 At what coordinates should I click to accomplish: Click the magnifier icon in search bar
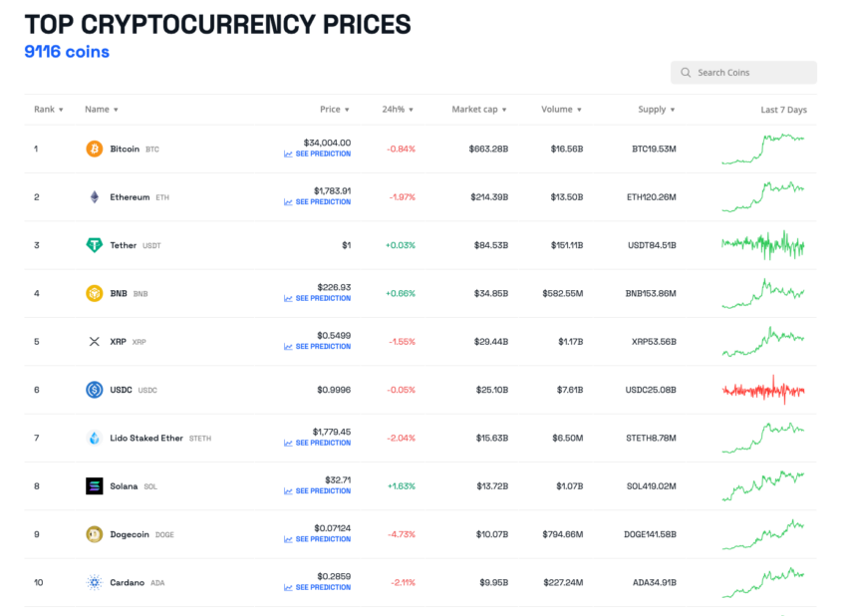tap(686, 72)
